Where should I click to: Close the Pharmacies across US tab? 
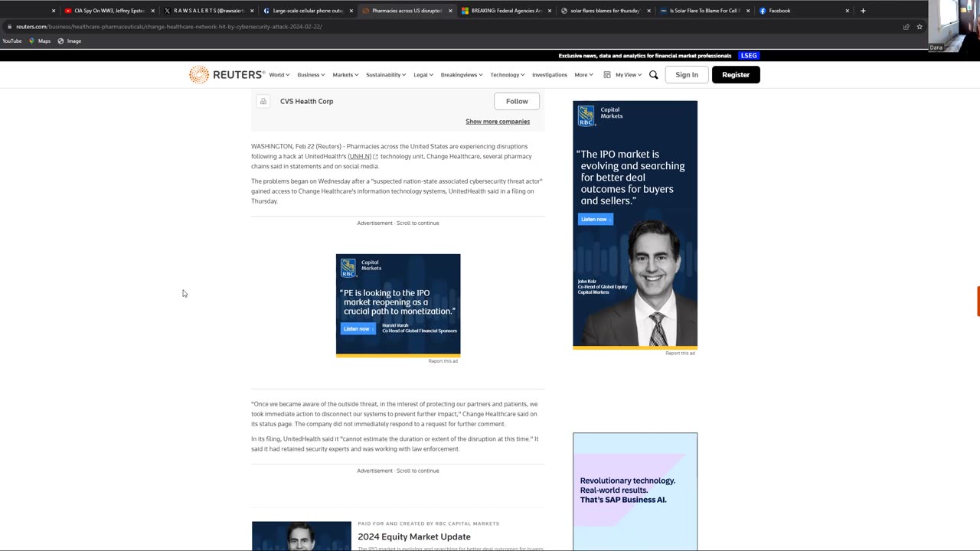450,11
